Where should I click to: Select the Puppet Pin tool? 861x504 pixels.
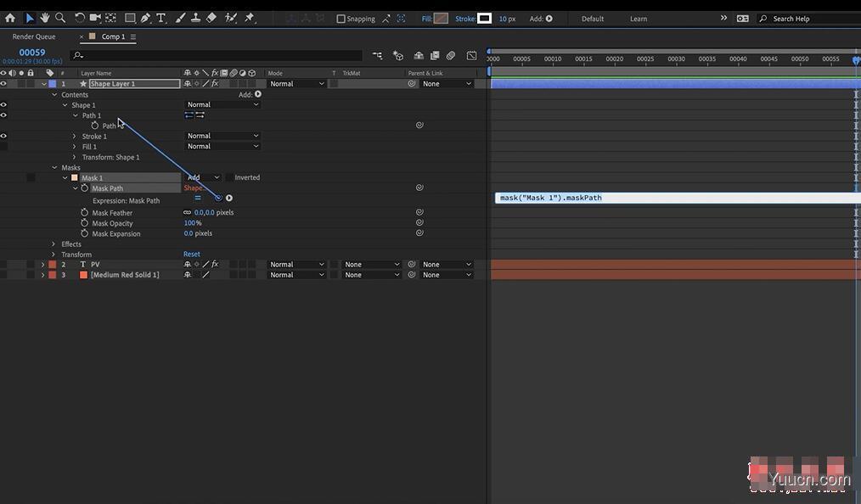click(250, 18)
